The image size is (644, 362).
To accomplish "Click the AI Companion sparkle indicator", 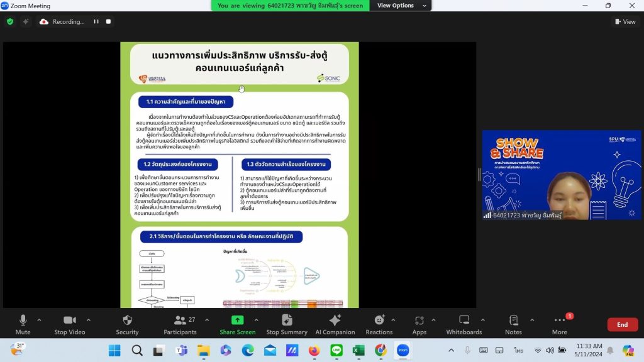I will 25,21.
